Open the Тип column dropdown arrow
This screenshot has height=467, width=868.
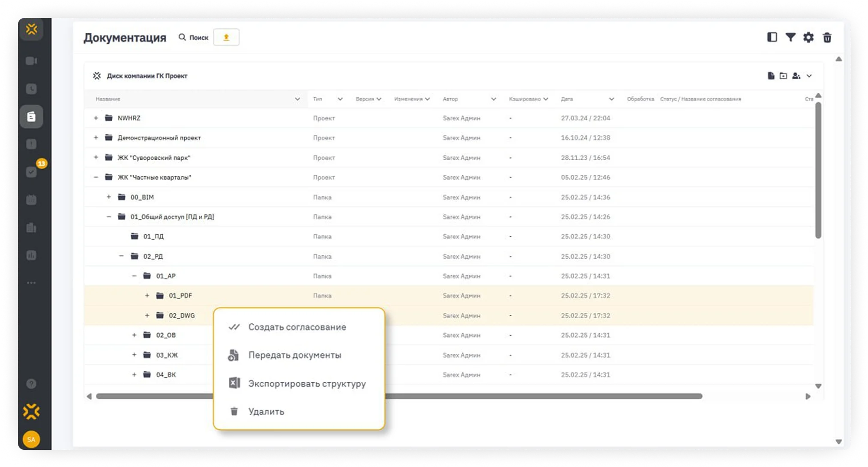[340, 99]
